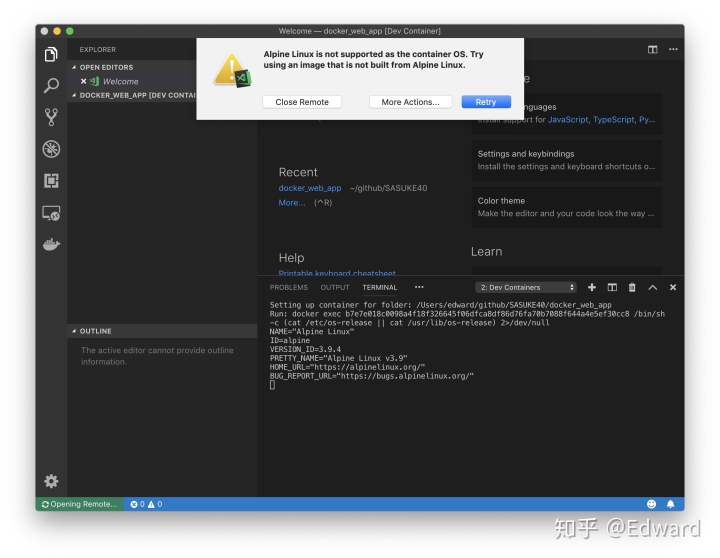This screenshot has height=558, width=720.
Task: Click the Retry button
Action: [x=486, y=102]
